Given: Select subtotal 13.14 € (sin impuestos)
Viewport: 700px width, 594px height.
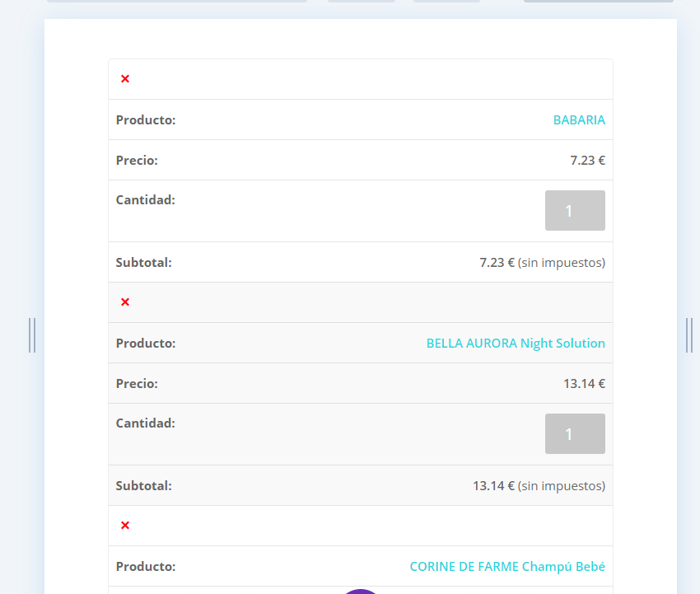Looking at the screenshot, I should click(x=539, y=486).
